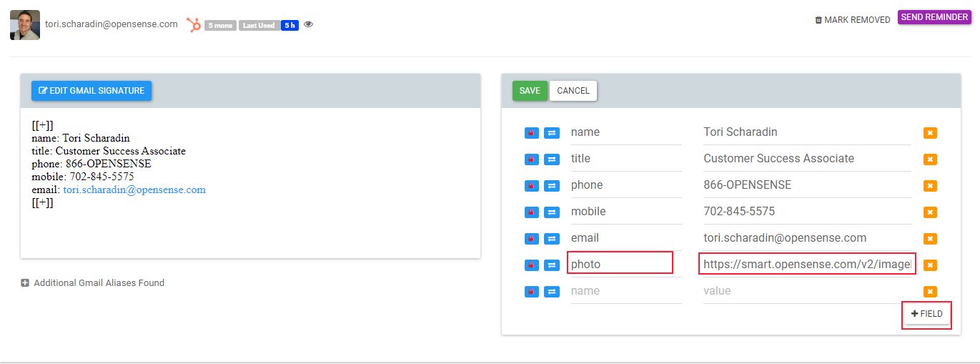Toggle lock on the empty name/value row
The height and width of the screenshot is (364, 980).
click(531, 292)
